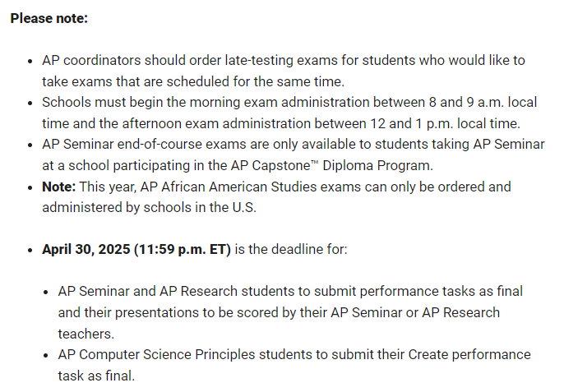Click the bullet about late-testing exams
Image resolution: width=564 pixels, height=392 pixels.
click(284, 71)
